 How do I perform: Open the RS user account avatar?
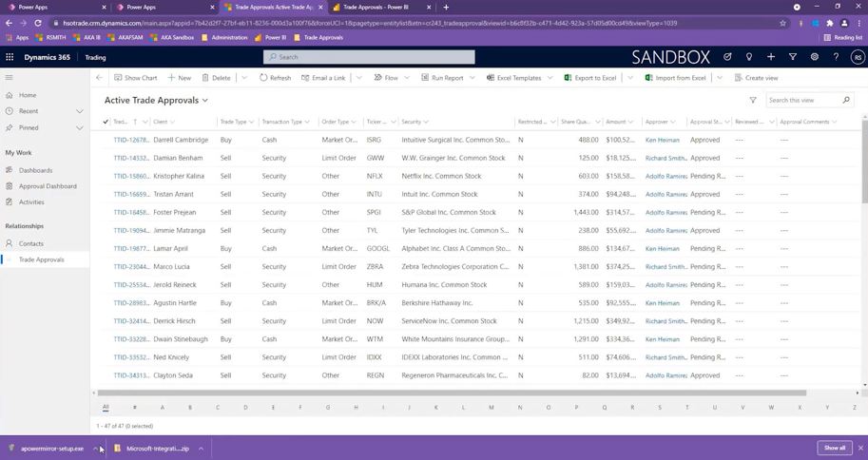858,57
